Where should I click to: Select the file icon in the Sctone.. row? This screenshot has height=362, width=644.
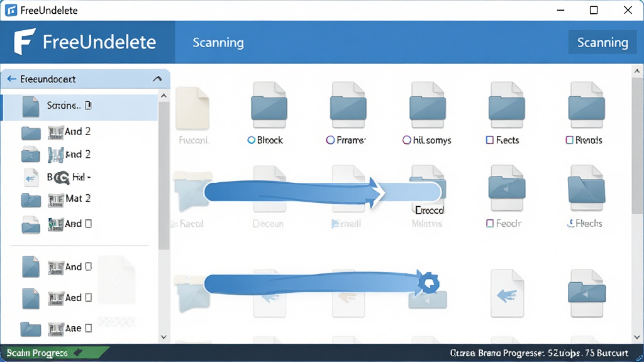(x=31, y=107)
